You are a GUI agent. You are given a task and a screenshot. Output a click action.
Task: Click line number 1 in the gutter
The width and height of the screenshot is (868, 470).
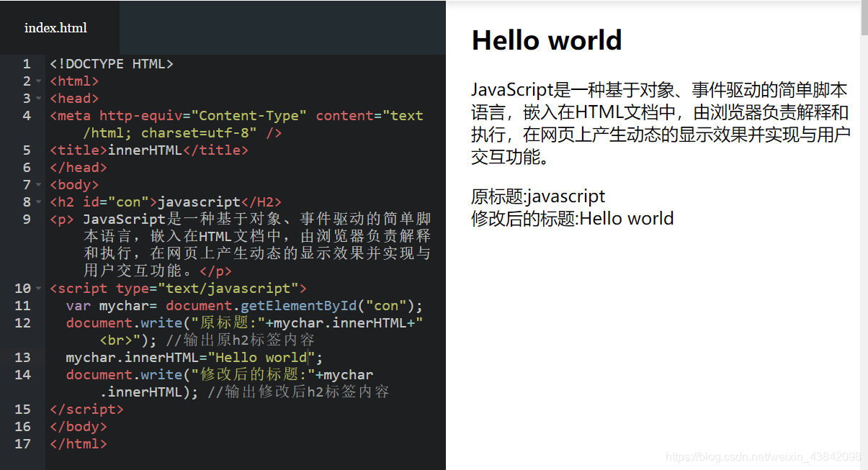coord(27,64)
